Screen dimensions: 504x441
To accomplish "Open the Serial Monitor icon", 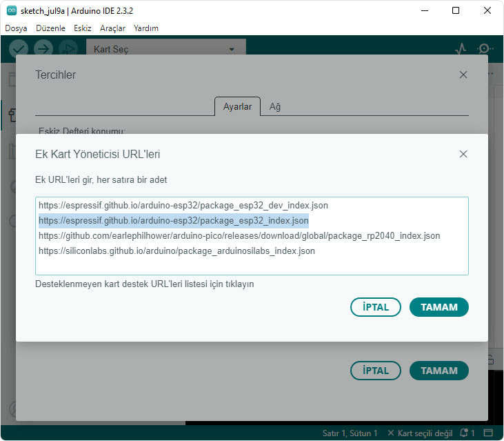I will tap(485, 49).
